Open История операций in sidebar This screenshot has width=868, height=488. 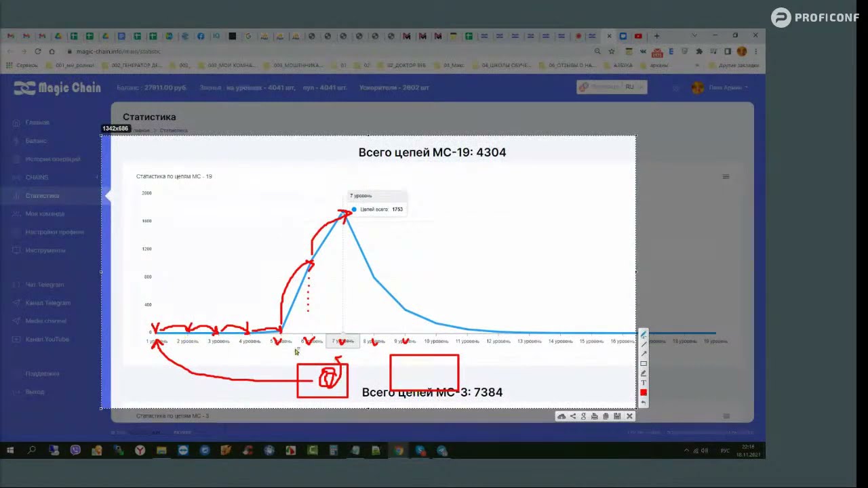(x=53, y=159)
